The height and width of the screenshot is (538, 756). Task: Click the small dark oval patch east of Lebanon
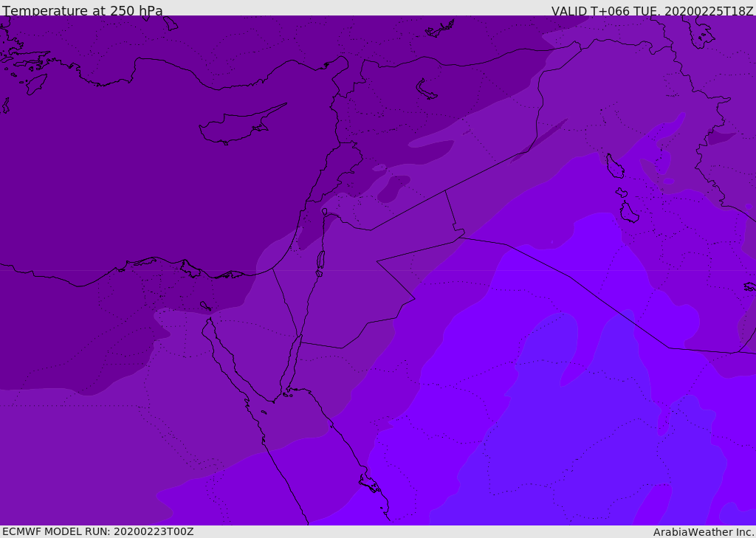(394, 188)
